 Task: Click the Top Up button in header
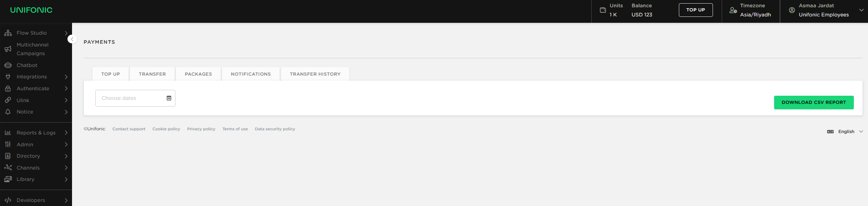pos(696,10)
